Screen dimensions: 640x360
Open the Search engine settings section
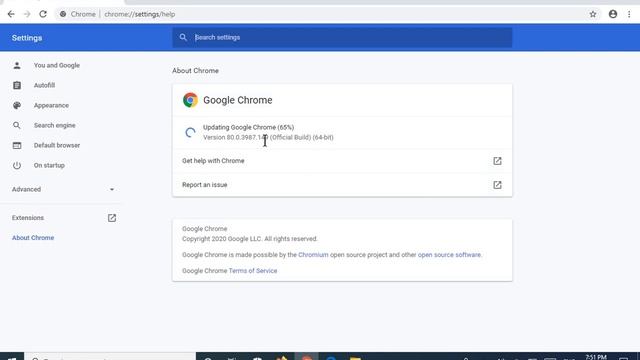point(54,125)
